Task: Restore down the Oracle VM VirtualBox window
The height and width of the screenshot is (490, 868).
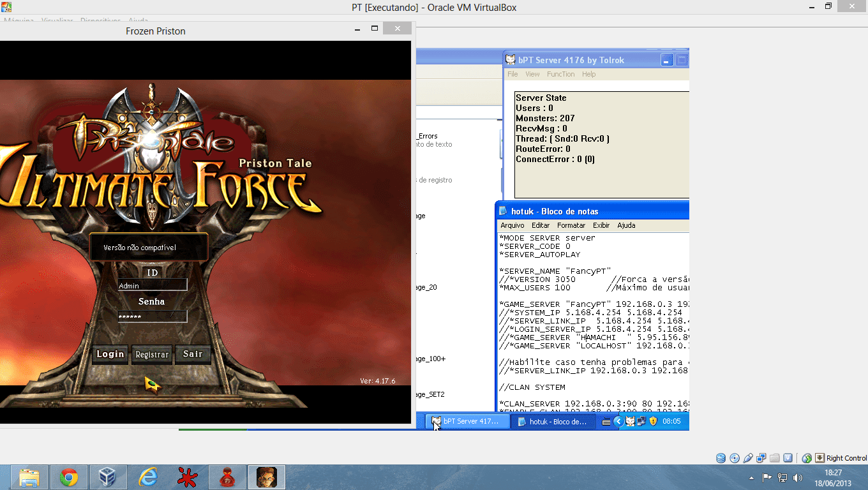Action: (828, 6)
